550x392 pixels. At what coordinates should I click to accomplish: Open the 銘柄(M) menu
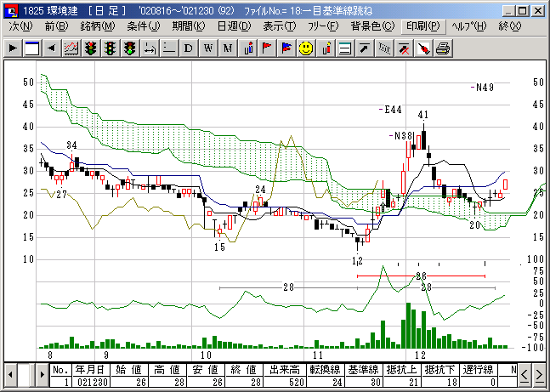click(x=98, y=26)
